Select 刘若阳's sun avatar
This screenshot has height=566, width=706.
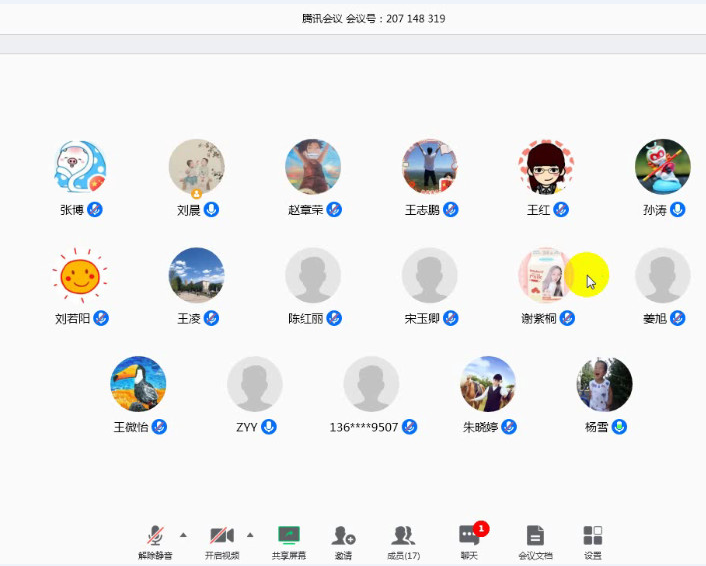pyautogui.click(x=80, y=276)
